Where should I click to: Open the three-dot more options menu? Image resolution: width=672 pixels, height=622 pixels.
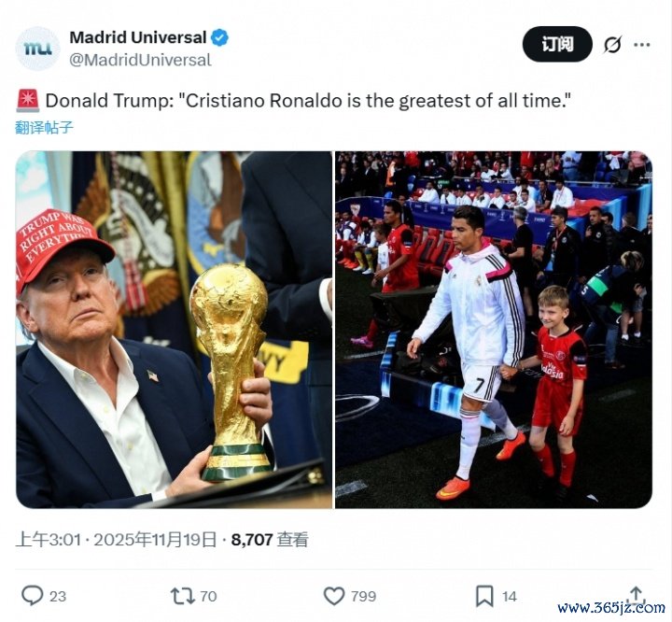click(641, 44)
